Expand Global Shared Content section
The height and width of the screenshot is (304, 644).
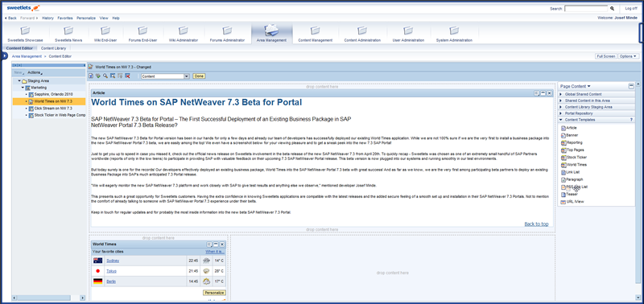[x=561, y=94]
